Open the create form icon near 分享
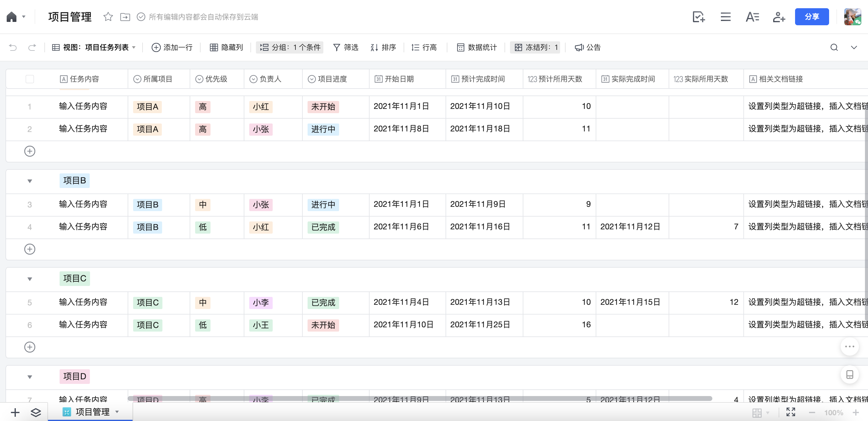The width and height of the screenshot is (868, 421). pos(699,16)
